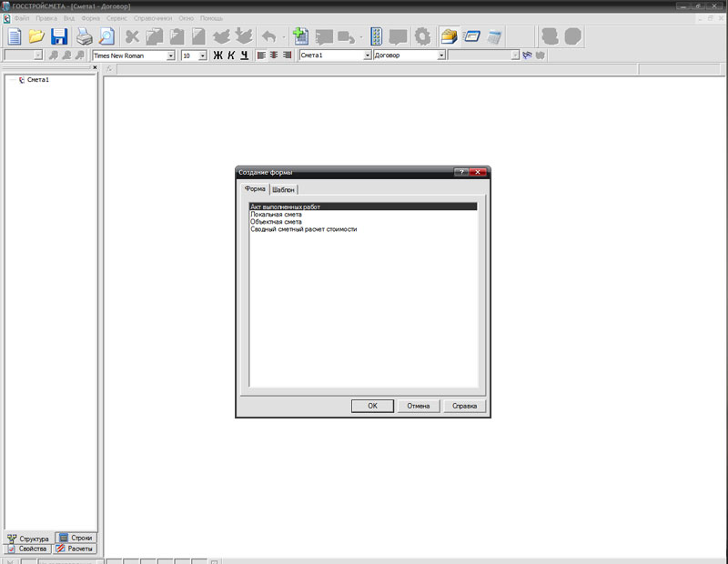Expand the Договор dropdown list
The height and width of the screenshot is (564, 728).
[441, 55]
